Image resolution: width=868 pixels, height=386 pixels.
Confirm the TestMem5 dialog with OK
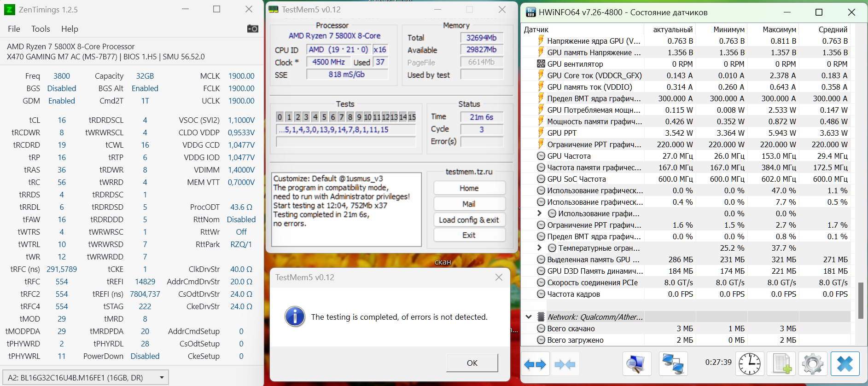pos(472,363)
